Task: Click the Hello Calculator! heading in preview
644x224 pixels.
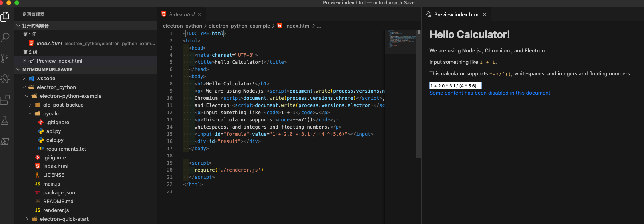Action: pos(469,34)
